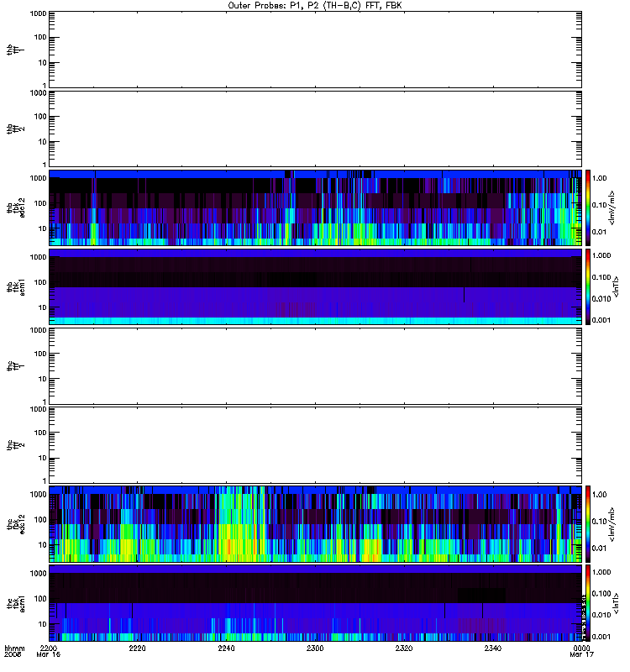Image resolution: width=630 pixels, height=672 pixels.
Task: Click the "0.10" color scale value for thc edc12
Action: tap(599, 521)
